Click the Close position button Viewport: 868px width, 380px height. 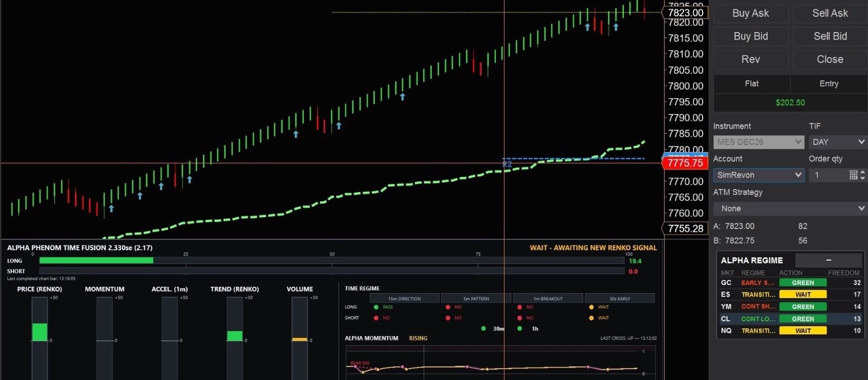pos(830,60)
